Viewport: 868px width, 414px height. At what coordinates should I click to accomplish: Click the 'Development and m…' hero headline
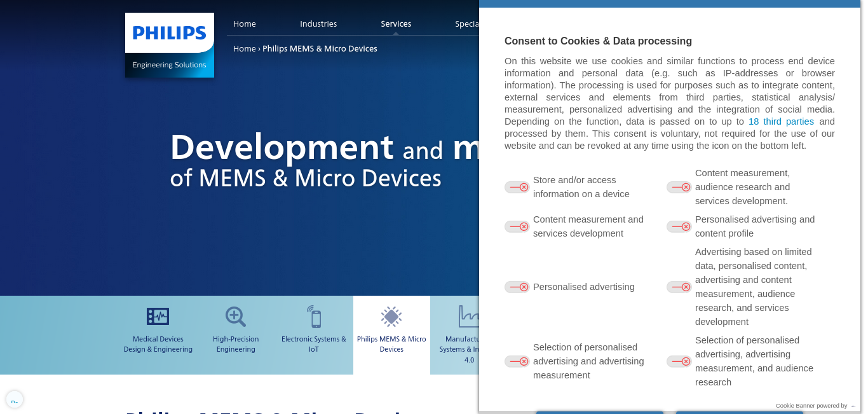[325, 147]
